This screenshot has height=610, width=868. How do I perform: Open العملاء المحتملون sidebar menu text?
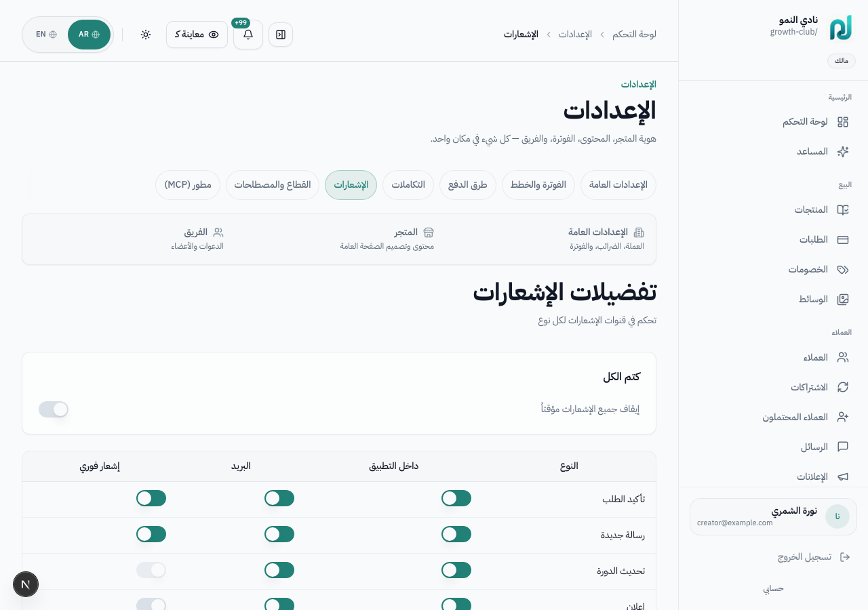click(x=795, y=418)
